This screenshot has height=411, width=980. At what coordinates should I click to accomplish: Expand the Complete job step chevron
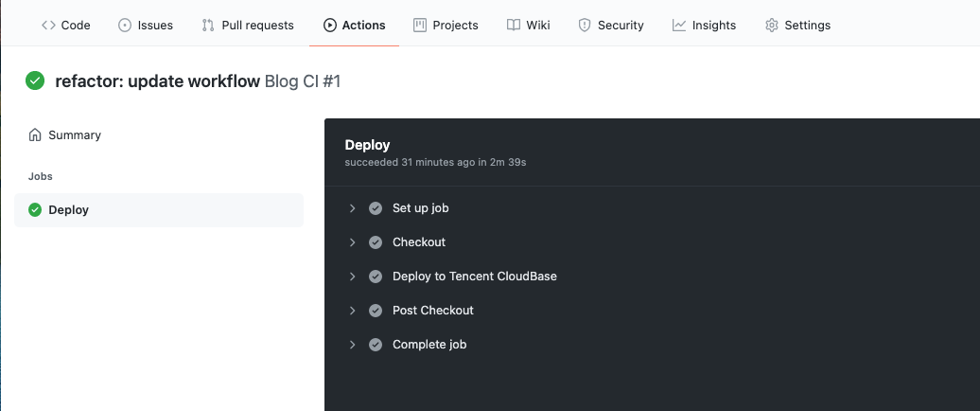click(352, 345)
